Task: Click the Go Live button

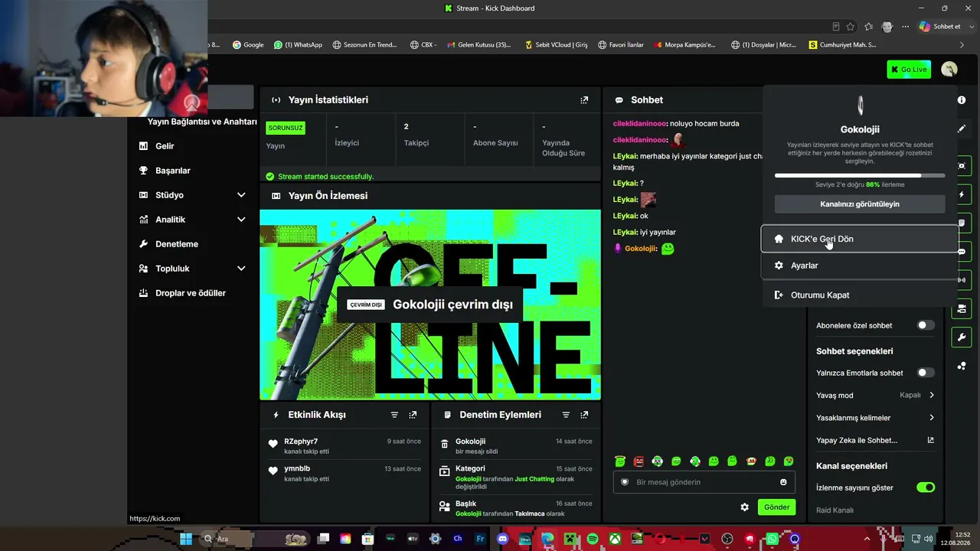Action: (909, 70)
